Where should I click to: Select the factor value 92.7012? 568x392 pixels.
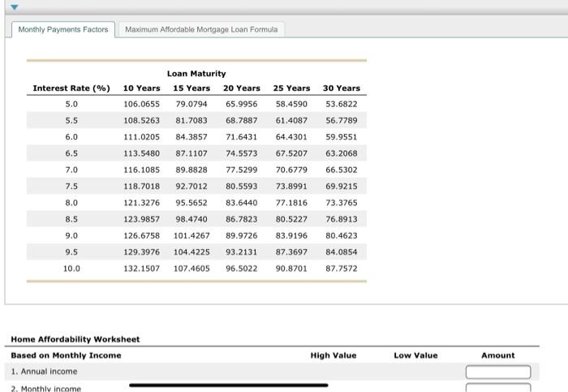point(191,186)
